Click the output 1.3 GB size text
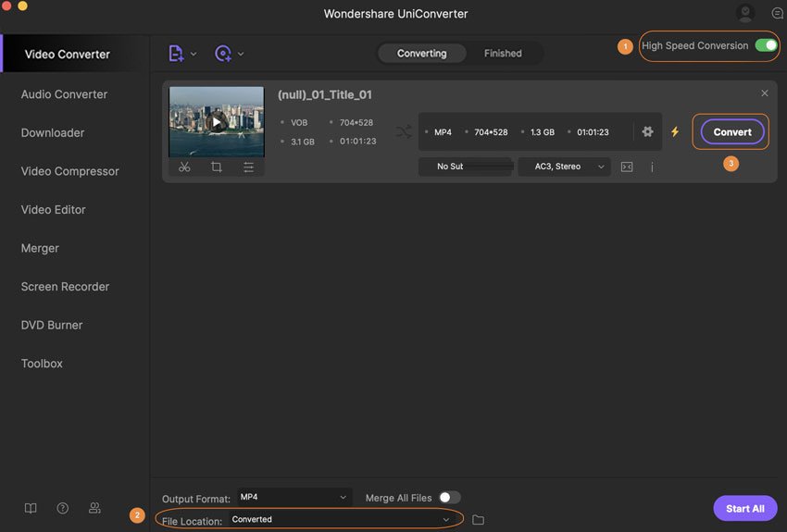Screen dimensions: 787x532 (543, 132)
